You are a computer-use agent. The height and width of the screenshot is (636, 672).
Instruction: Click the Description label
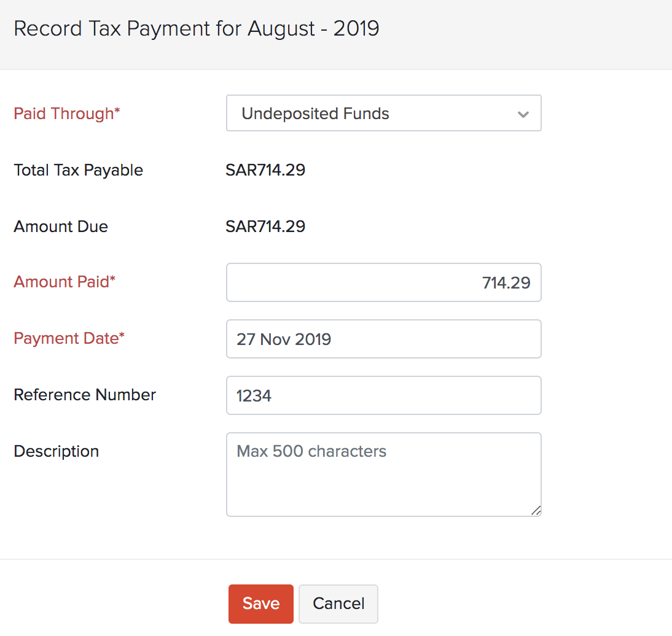(56, 451)
